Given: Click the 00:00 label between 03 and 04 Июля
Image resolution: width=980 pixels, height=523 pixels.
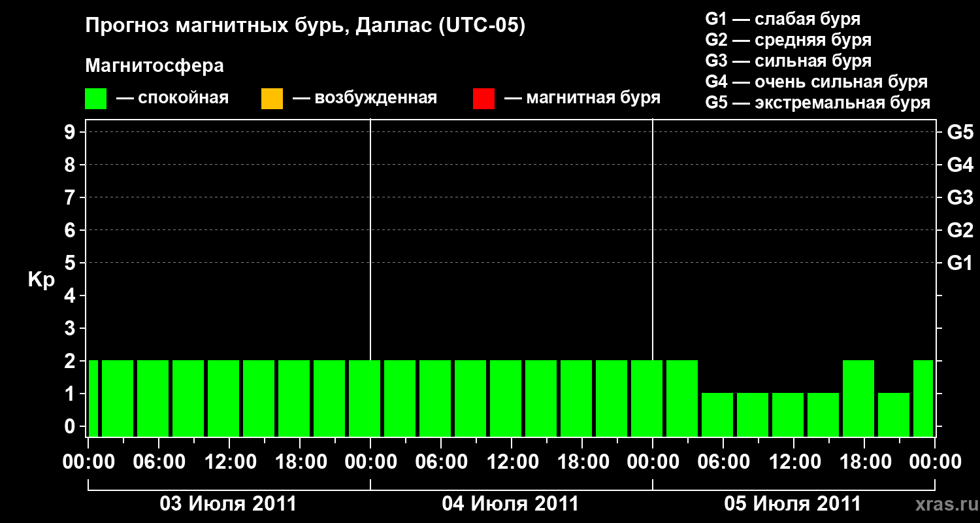Looking at the screenshot, I should coord(370,462).
